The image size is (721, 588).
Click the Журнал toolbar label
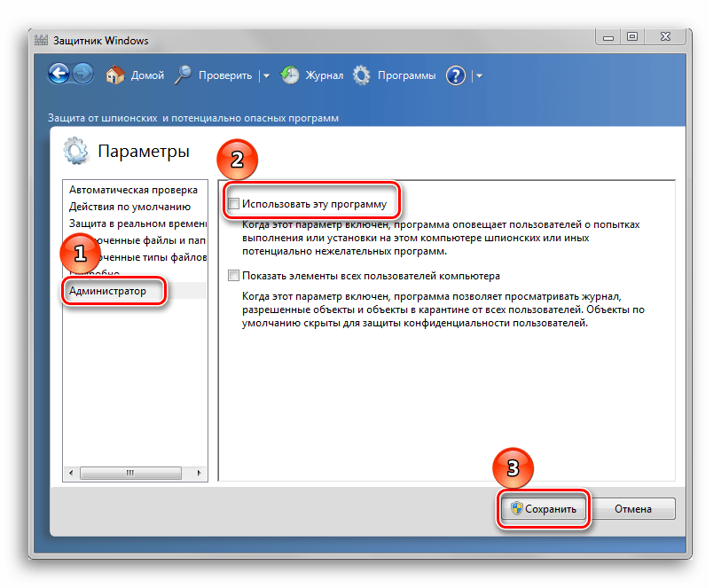(x=325, y=75)
